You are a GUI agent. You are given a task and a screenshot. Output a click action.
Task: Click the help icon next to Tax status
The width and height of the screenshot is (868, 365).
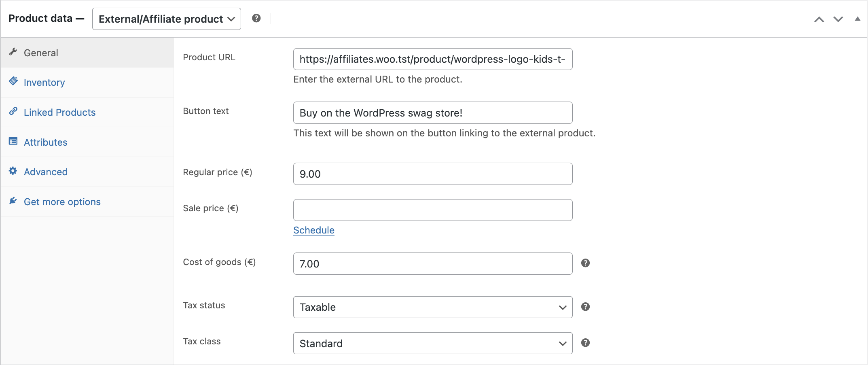point(585,307)
